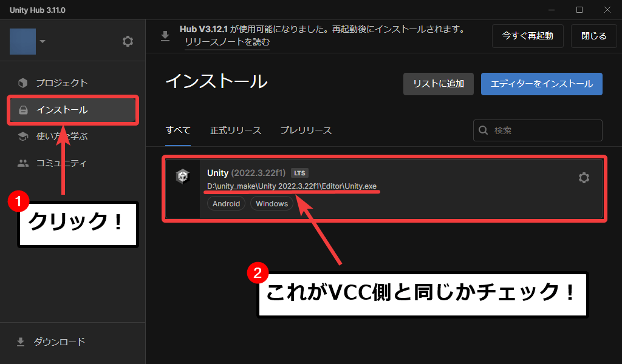Open the Unity 2022.3.22f1 settings gear
Screen dimensions: 622x364
[x=584, y=177]
